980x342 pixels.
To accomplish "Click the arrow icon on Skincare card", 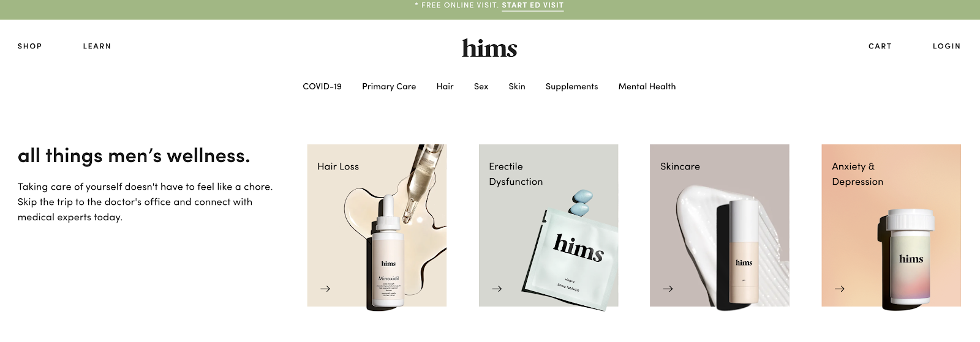I will pyautogui.click(x=668, y=289).
